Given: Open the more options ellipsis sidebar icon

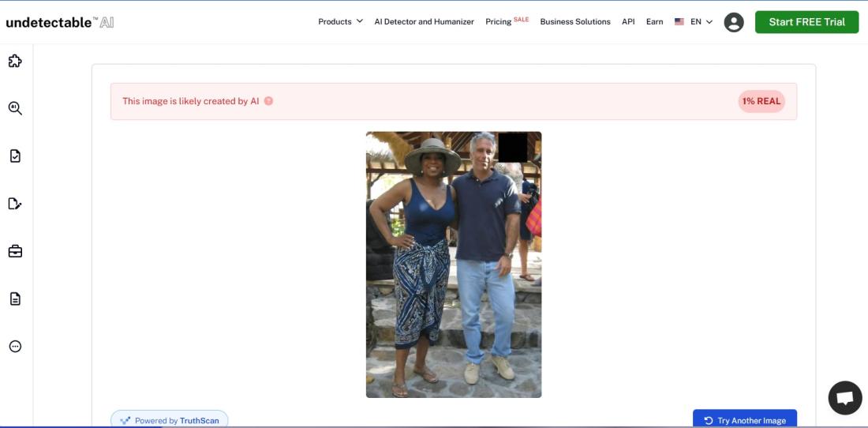Looking at the screenshot, I should point(15,346).
